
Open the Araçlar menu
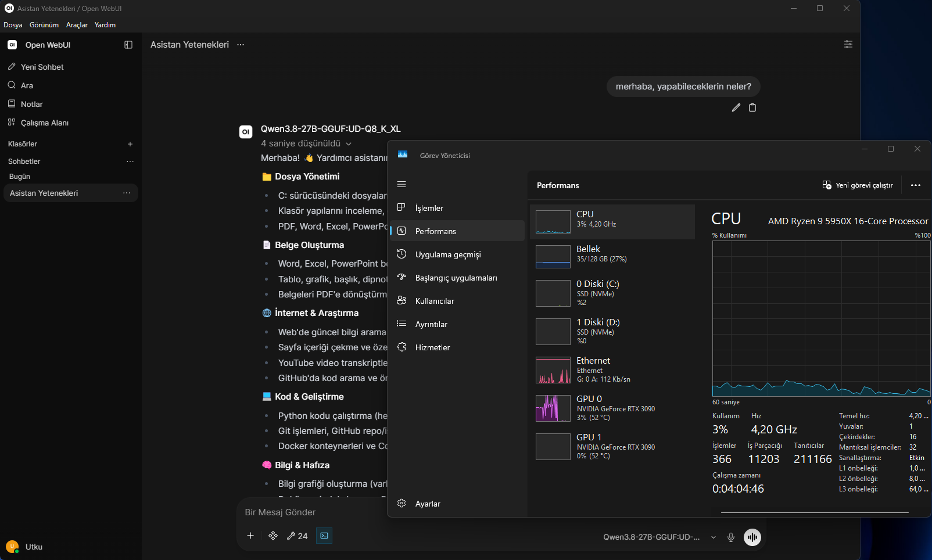(77, 25)
